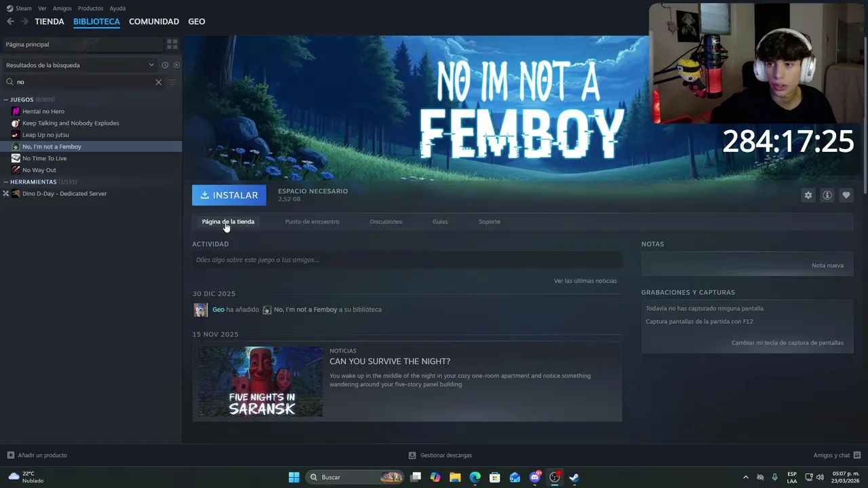
Task: Click activity status input field
Action: 407,260
